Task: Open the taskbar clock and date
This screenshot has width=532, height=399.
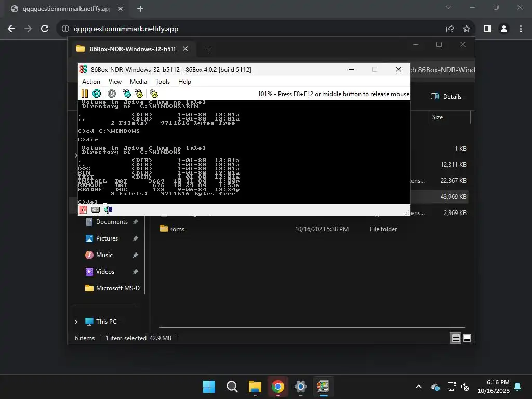Action: (x=494, y=387)
